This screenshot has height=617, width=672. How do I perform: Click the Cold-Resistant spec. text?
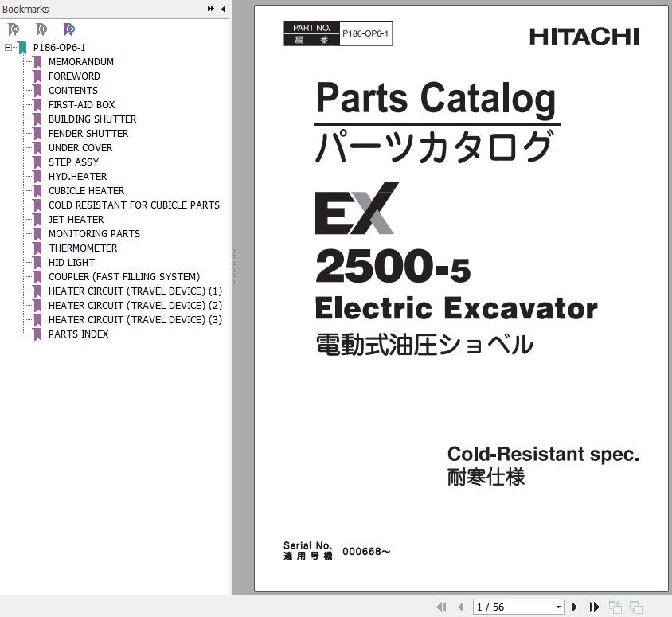coord(543,454)
